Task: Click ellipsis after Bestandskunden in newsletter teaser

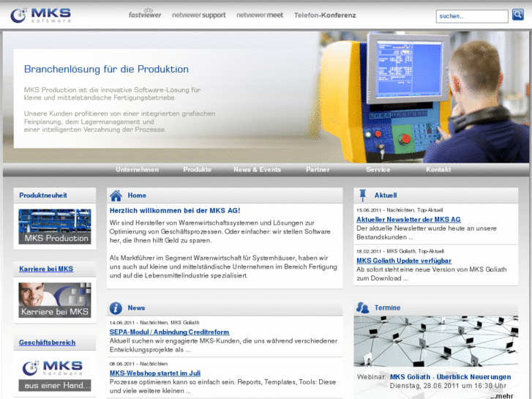Action: click(411, 237)
